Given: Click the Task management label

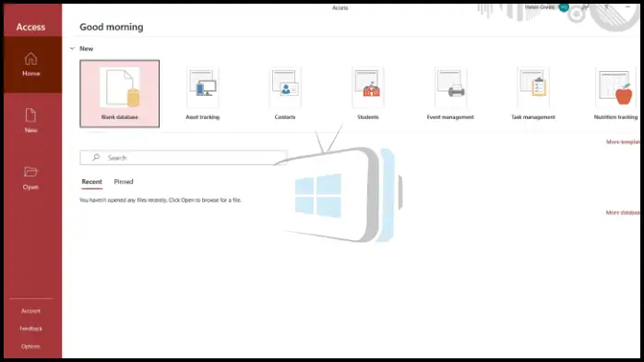Looking at the screenshot, I should pyautogui.click(x=533, y=117).
